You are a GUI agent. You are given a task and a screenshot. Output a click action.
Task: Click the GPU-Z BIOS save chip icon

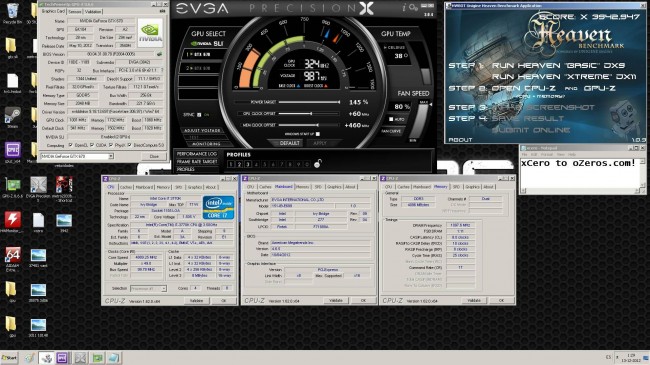(x=159, y=54)
